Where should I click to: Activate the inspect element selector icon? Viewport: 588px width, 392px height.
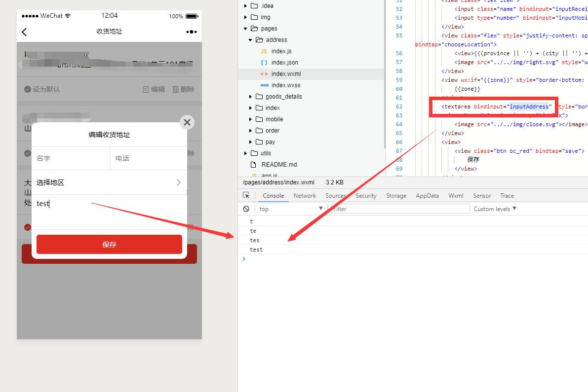tap(246, 195)
